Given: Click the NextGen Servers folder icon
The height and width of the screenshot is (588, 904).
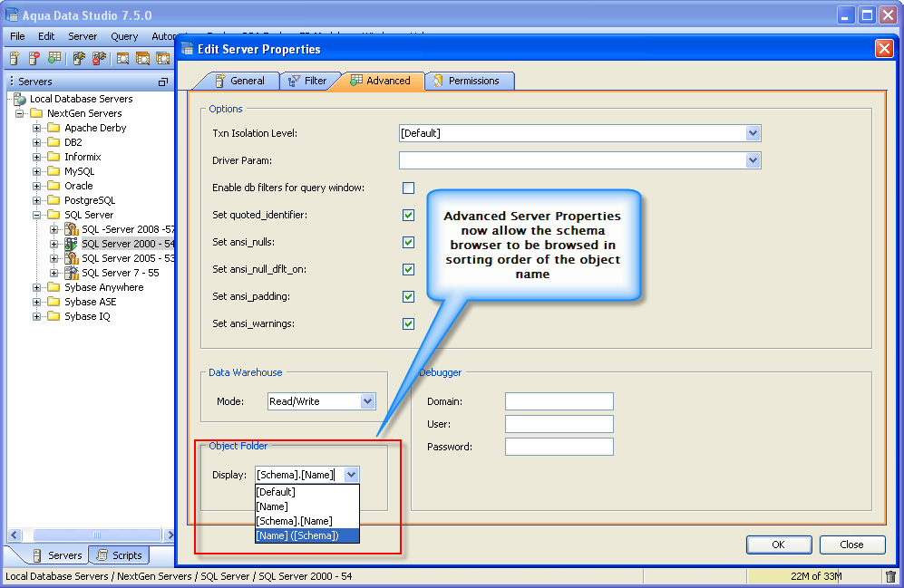Looking at the screenshot, I should 36,113.
